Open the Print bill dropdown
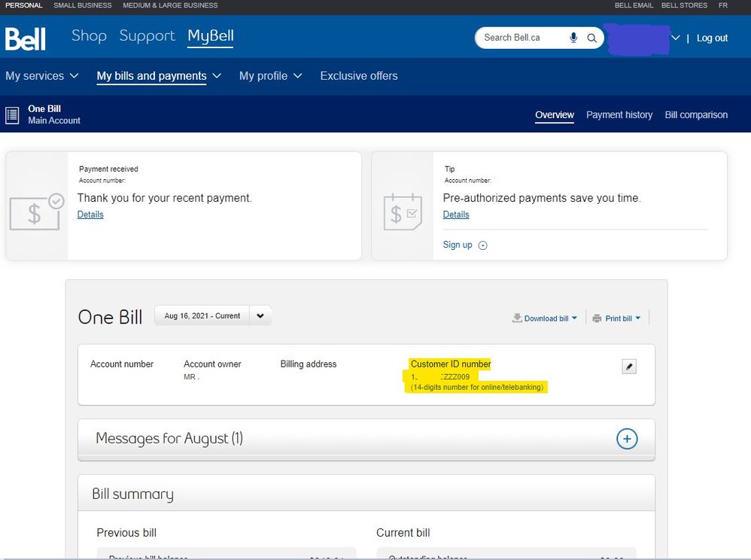Viewport: 751px width, 560px height. pos(616,318)
